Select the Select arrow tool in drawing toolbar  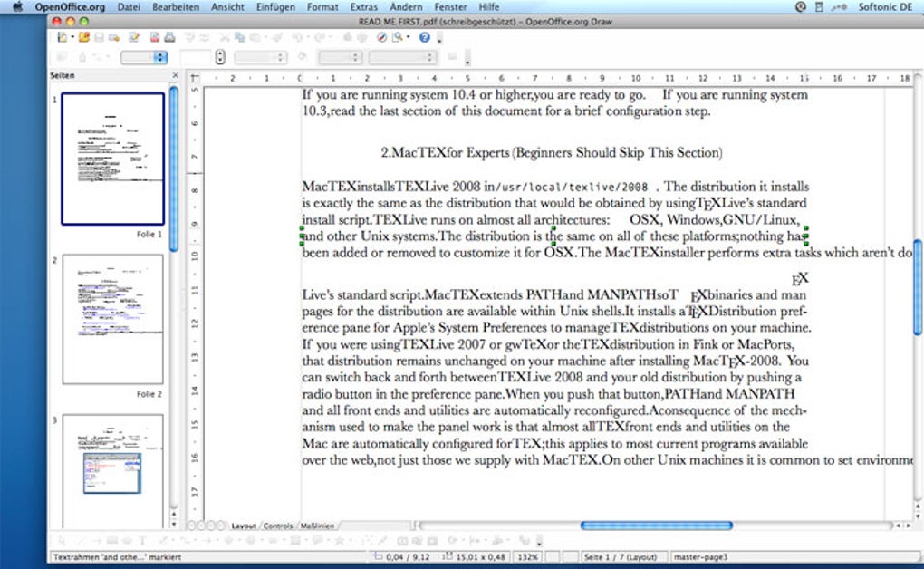click(62, 540)
